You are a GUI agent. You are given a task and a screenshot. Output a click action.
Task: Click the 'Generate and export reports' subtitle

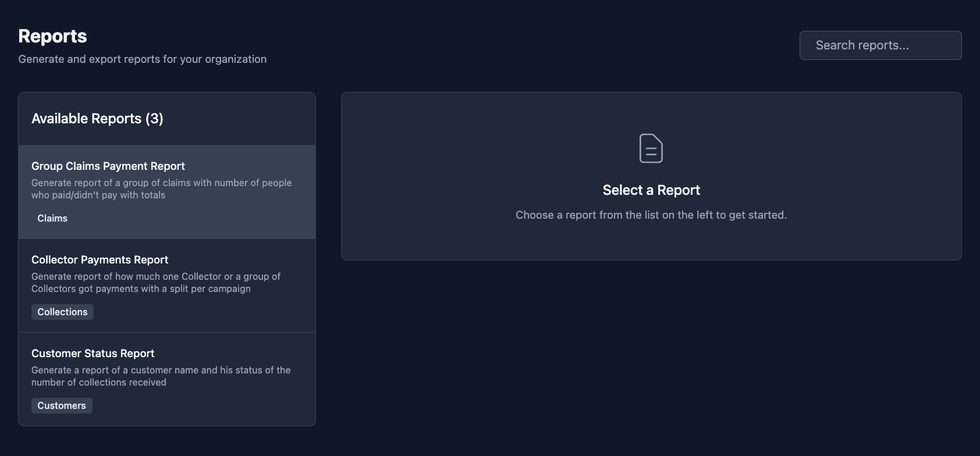(143, 59)
